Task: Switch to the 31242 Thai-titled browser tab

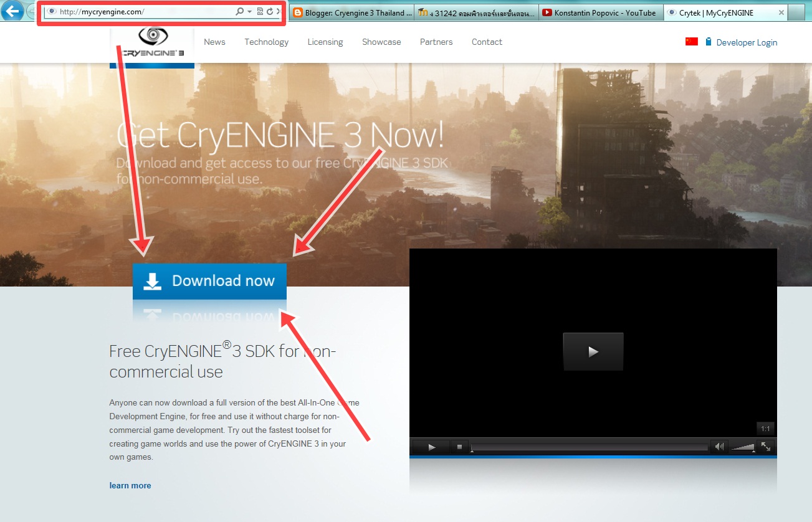Action: click(477, 12)
